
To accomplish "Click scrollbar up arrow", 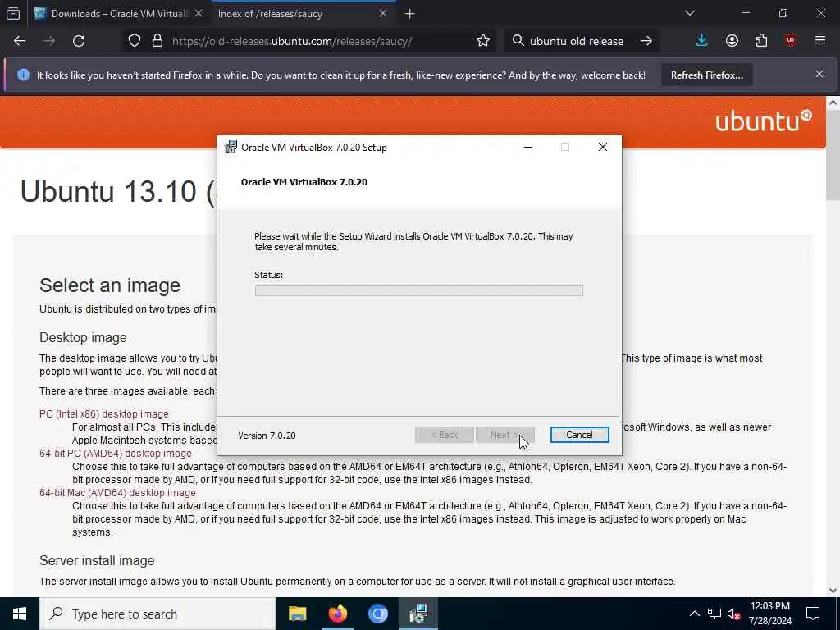I will (833, 103).
